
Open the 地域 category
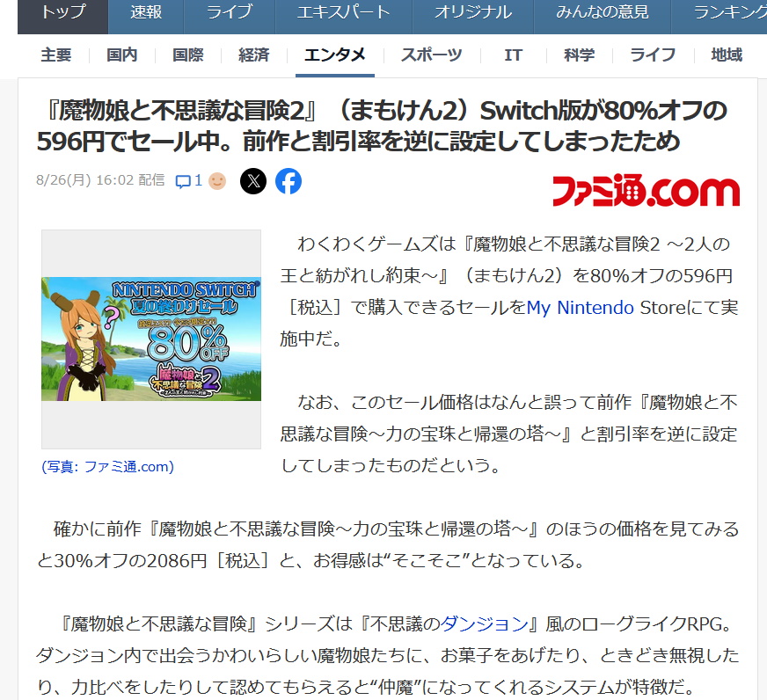point(727,55)
